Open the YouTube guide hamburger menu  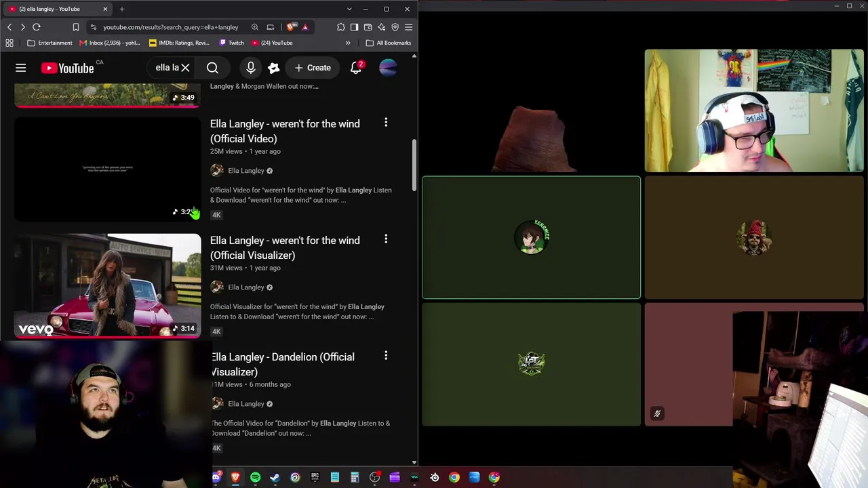point(21,68)
